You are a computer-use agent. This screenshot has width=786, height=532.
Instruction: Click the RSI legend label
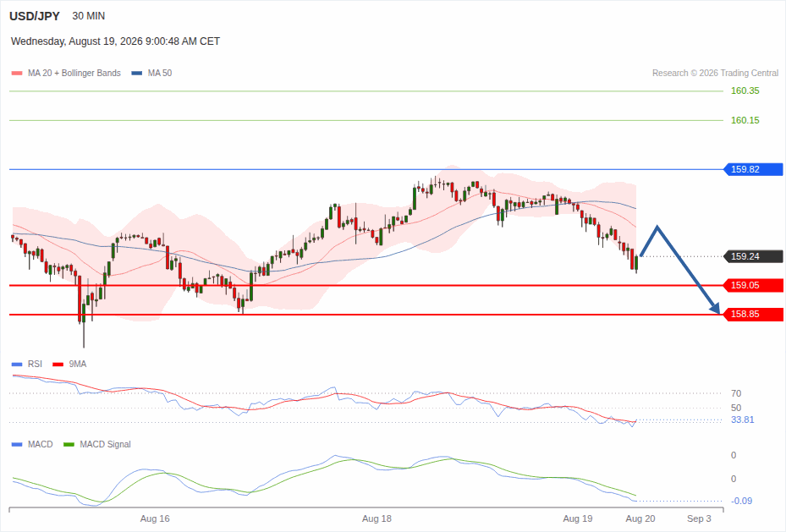(x=35, y=365)
